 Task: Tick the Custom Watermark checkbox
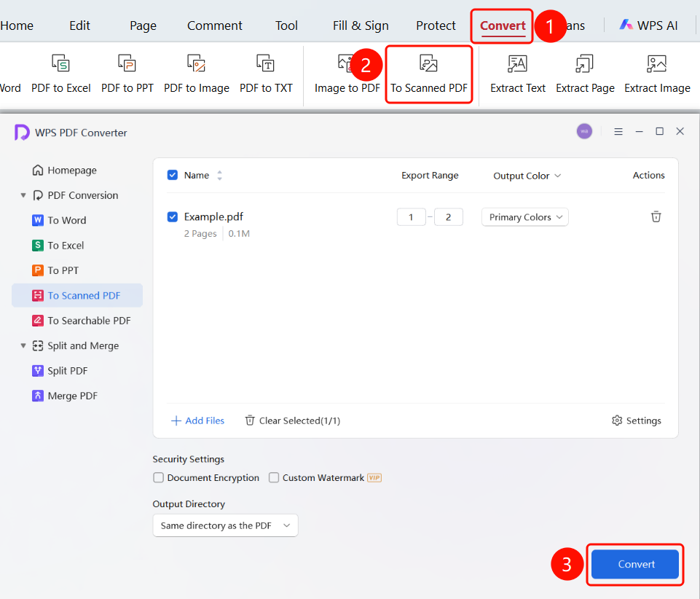[x=274, y=477]
